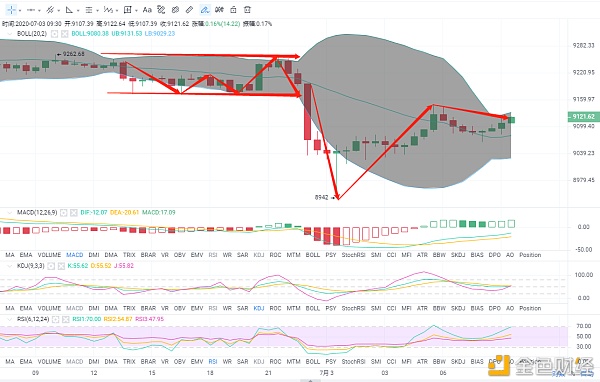The height and width of the screenshot is (382, 600).
Task: Select the measure range box tool
Action: click(128, 10)
